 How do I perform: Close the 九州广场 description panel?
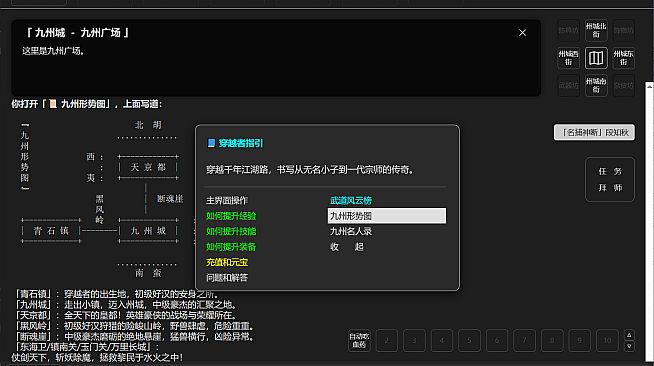[x=522, y=33]
